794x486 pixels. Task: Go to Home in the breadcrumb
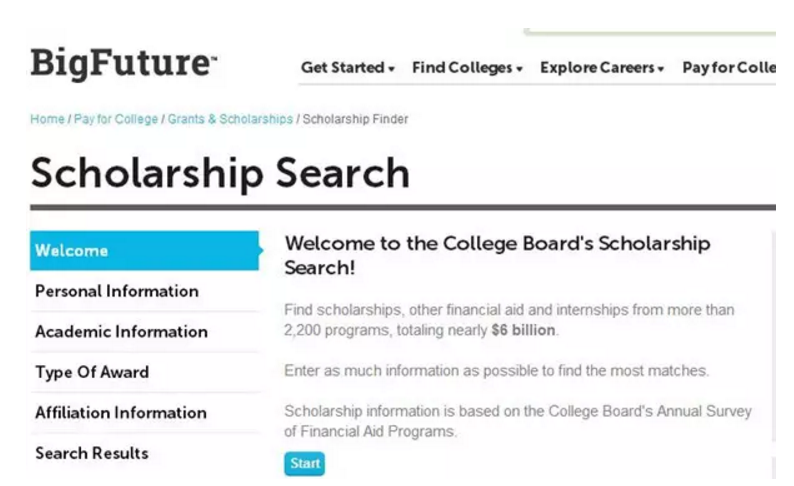click(47, 119)
